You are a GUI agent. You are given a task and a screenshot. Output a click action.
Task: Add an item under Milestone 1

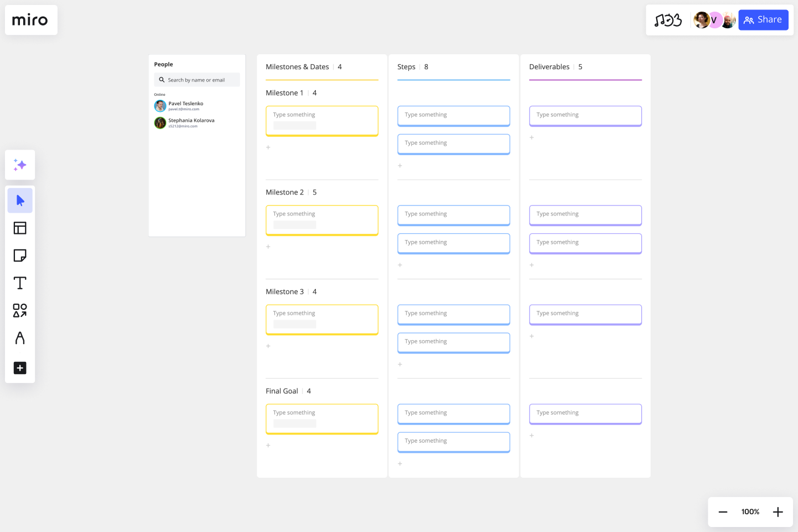pos(268,147)
